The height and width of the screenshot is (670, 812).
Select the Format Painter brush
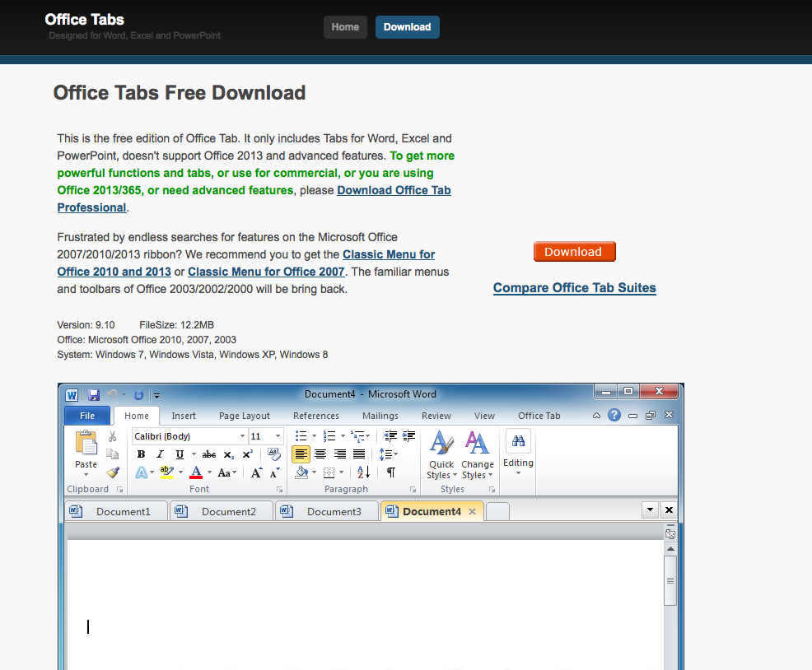click(112, 472)
